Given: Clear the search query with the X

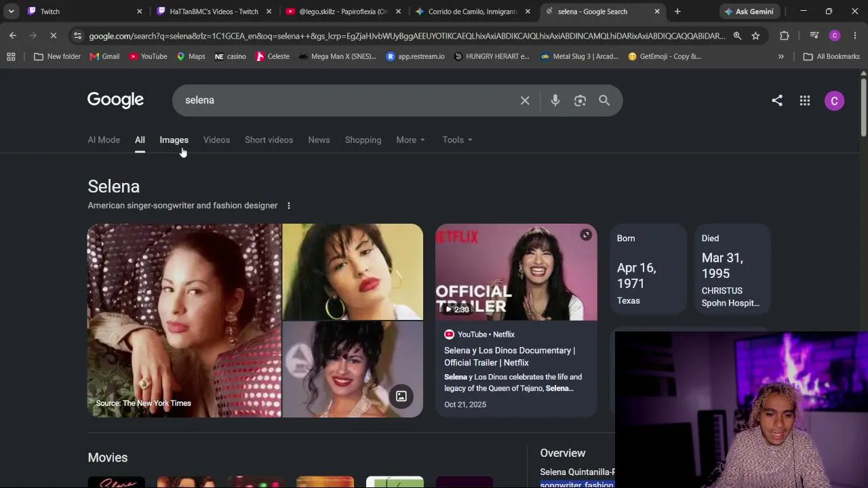Looking at the screenshot, I should (x=525, y=100).
